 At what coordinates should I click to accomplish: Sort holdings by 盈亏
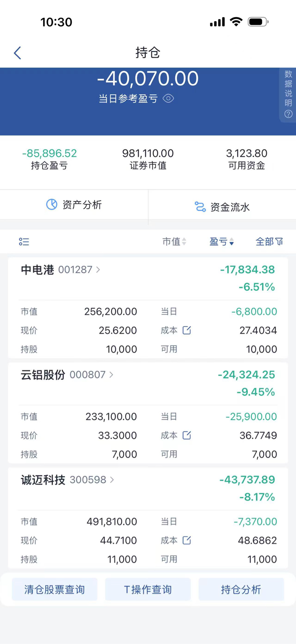click(x=221, y=242)
